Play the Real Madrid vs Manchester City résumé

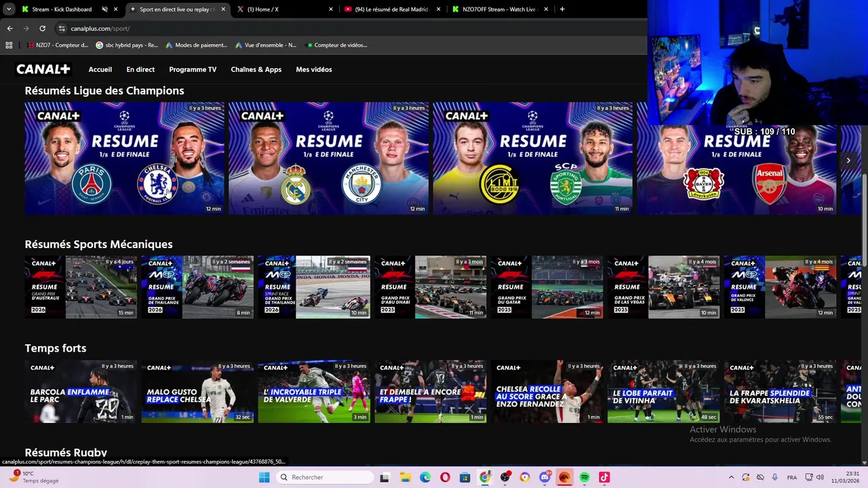(328, 158)
